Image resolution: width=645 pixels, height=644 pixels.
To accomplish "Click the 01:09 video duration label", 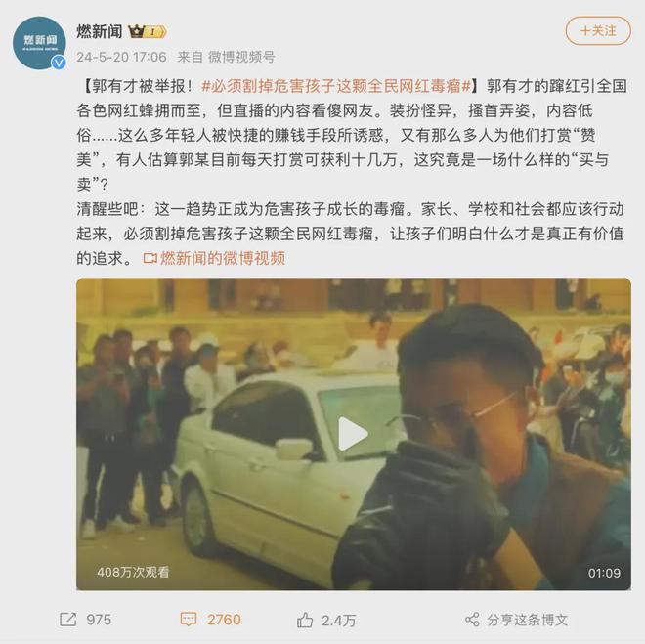I will point(604,573).
